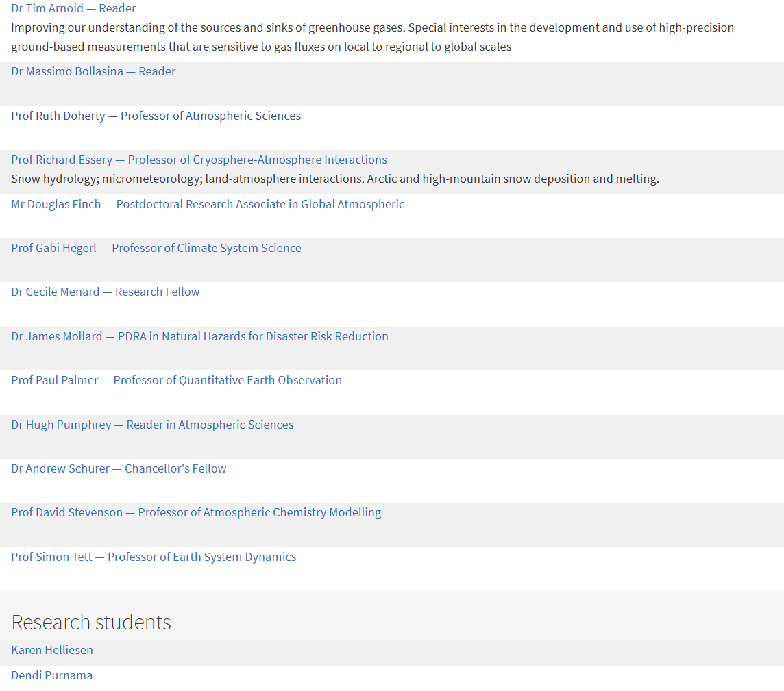The width and height of the screenshot is (784, 691).
Task: Visit Mr Douglas Finch's profile page
Action: (208, 204)
